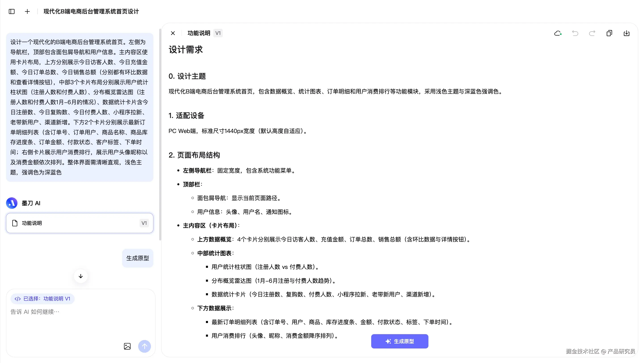Click the redo arrow icon
The height and width of the screenshot is (363, 644).
tap(592, 33)
